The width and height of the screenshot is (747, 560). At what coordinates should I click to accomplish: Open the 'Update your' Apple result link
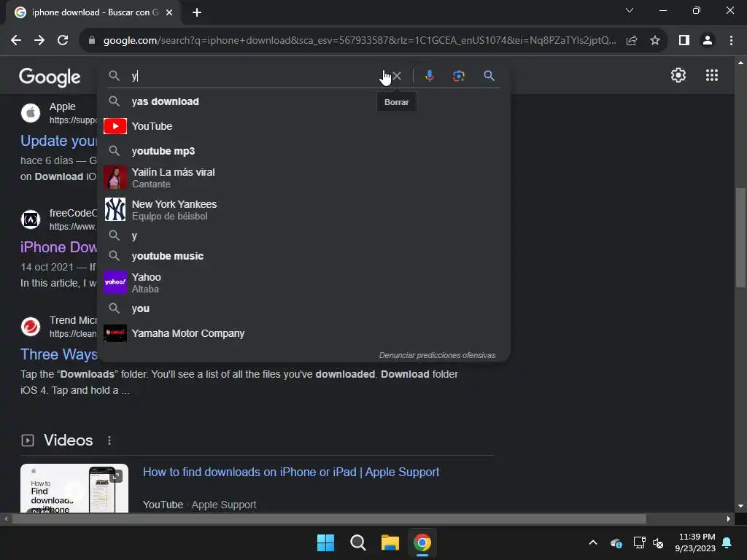(58, 141)
